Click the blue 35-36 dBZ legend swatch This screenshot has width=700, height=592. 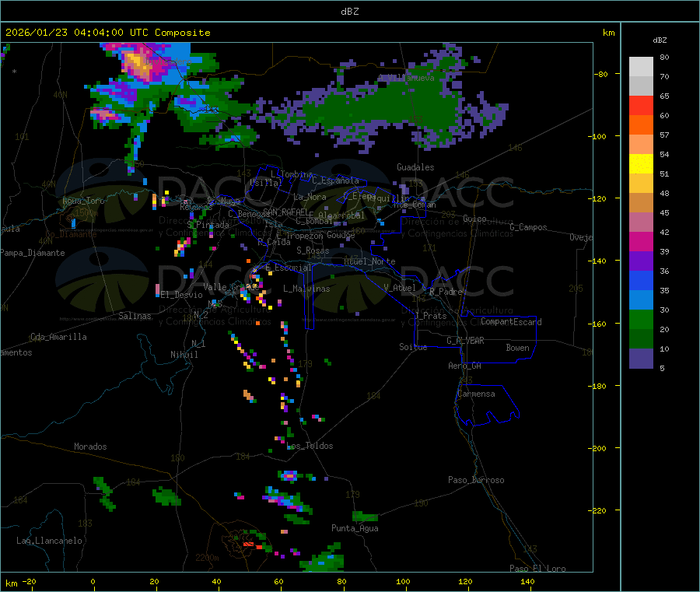tap(641, 280)
